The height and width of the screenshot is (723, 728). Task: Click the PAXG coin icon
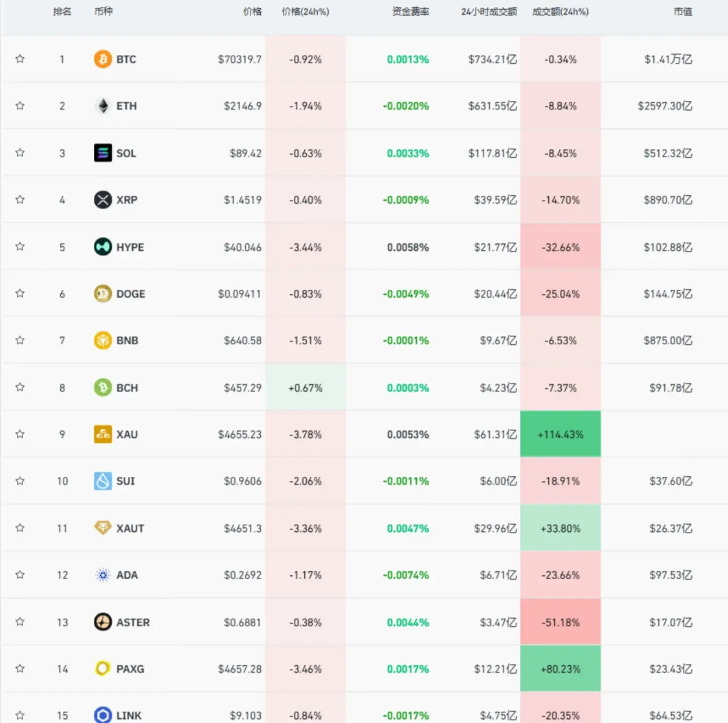coord(103,669)
